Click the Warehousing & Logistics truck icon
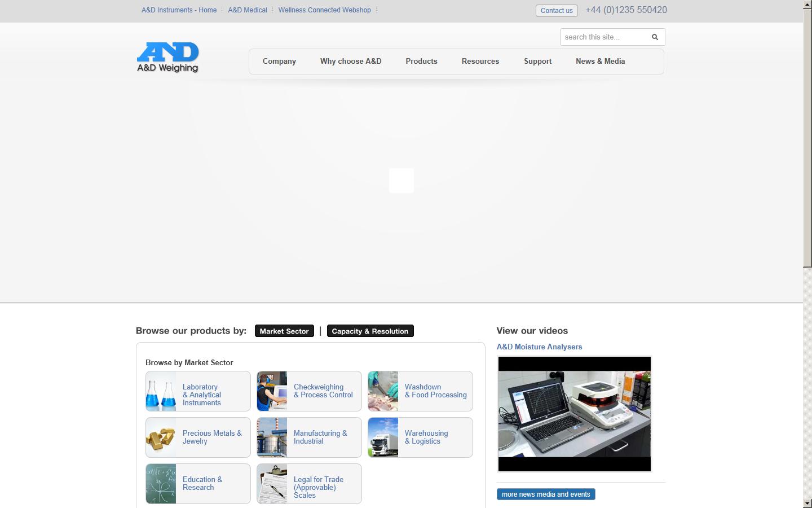The image size is (812, 508). [x=383, y=437]
